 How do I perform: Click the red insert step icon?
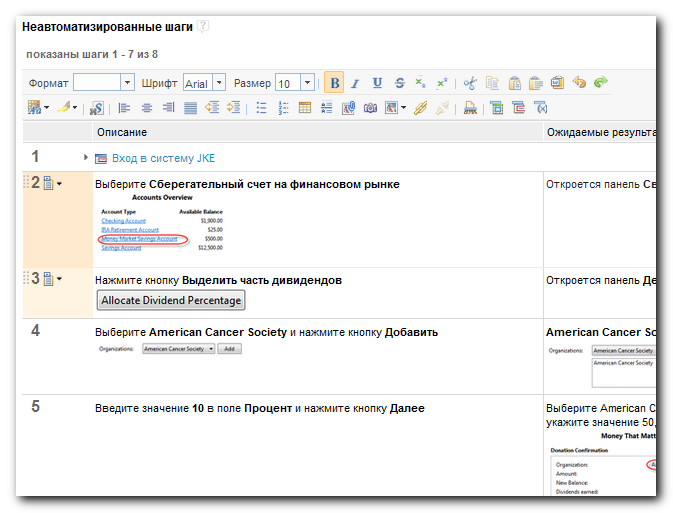(x=518, y=107)
